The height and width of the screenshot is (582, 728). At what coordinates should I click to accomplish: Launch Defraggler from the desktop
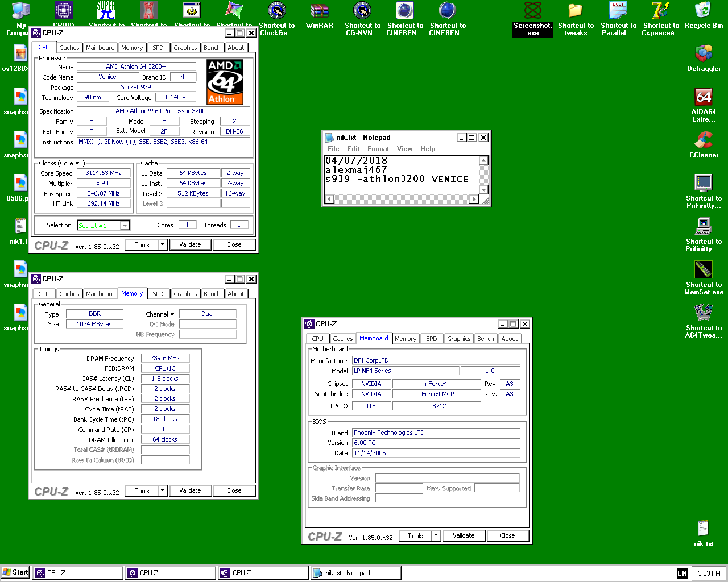(x=704, y=53)
